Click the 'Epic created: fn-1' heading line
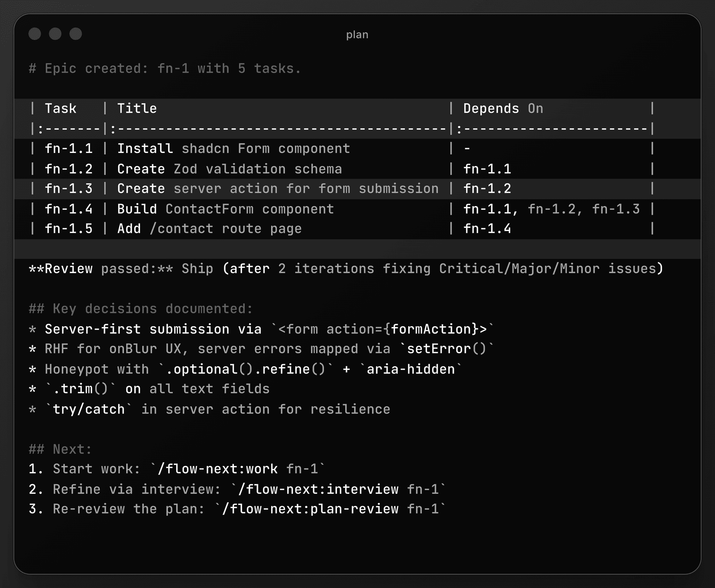This screenshot has width=715, height=588. click(x=165, y=68)
